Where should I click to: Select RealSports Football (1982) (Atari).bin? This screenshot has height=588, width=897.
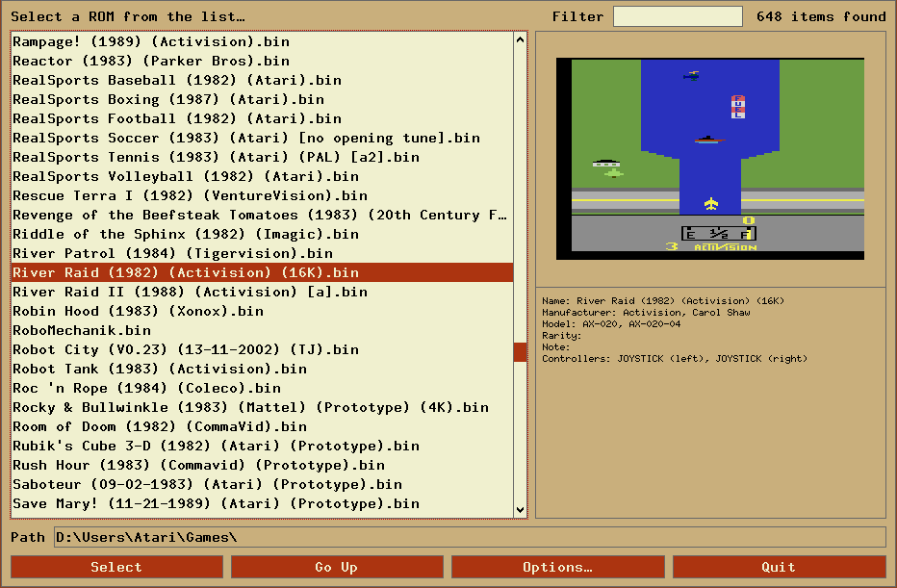coord(262,118)
